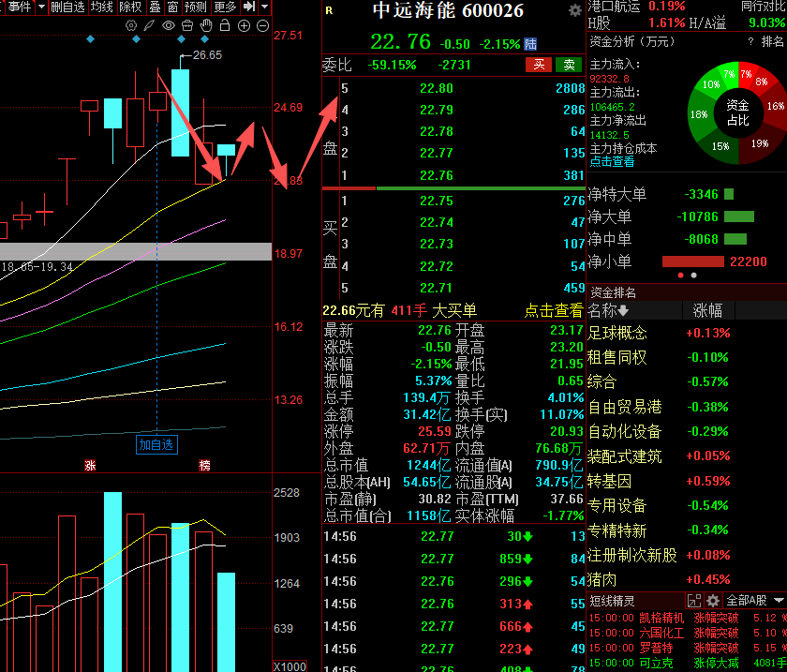
Task: Sort by 名称 column arrow
Action: 623,311
